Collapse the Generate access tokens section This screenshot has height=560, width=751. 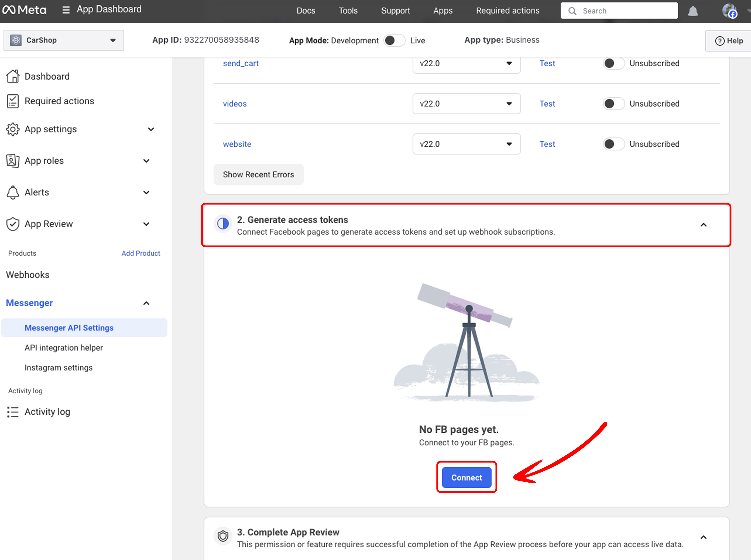pyautogui.click(x=704, y=225)
